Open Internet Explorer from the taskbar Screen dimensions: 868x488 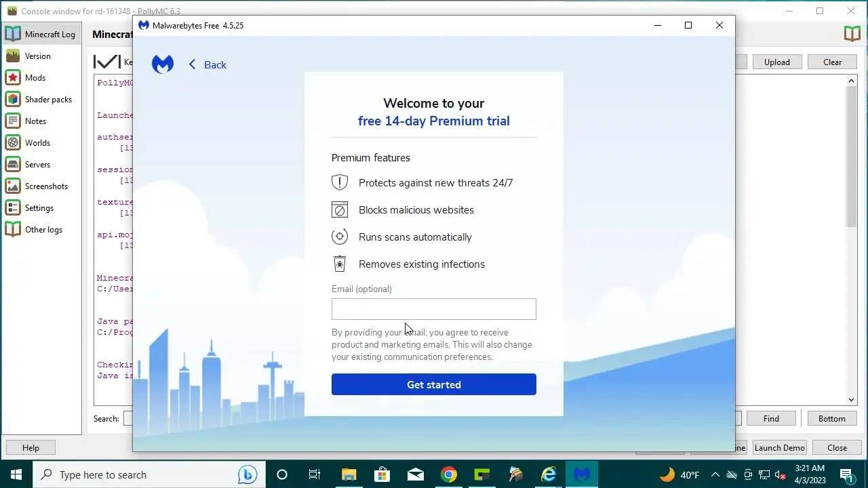(x=549, y=474)
